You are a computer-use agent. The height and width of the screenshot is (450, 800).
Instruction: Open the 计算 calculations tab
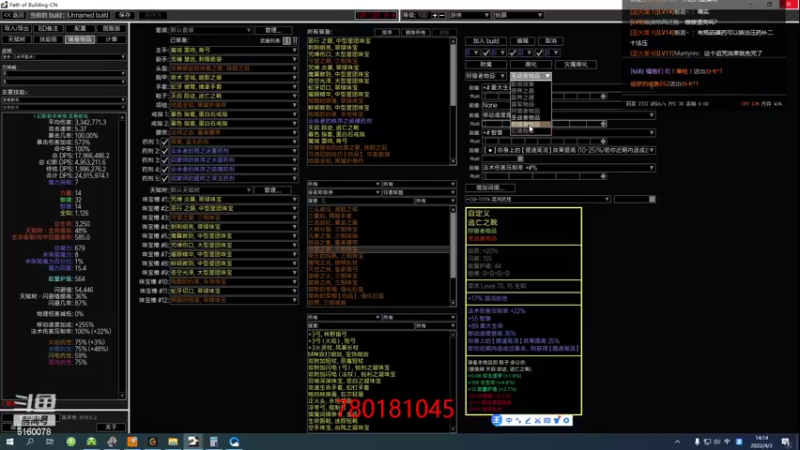111,39
